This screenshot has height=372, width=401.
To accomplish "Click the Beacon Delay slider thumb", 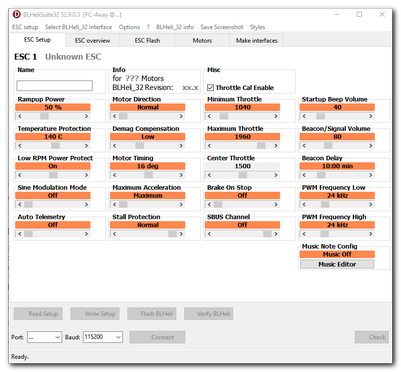I will point(321,175).
